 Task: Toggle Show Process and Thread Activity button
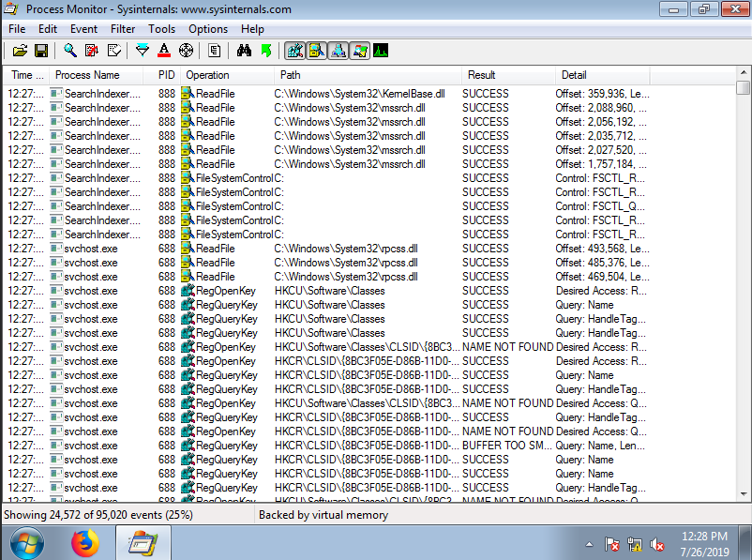(x=360, y=51)
